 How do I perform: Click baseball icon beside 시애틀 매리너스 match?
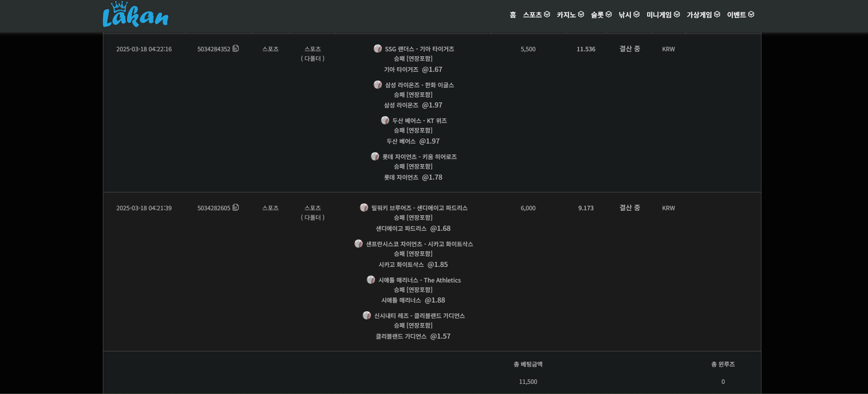click(x=371, y=280)
